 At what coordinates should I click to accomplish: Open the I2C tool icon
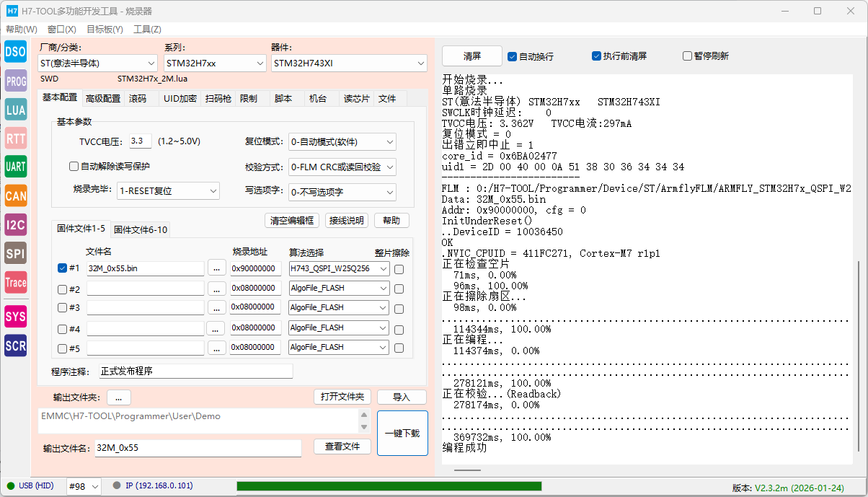16,224
